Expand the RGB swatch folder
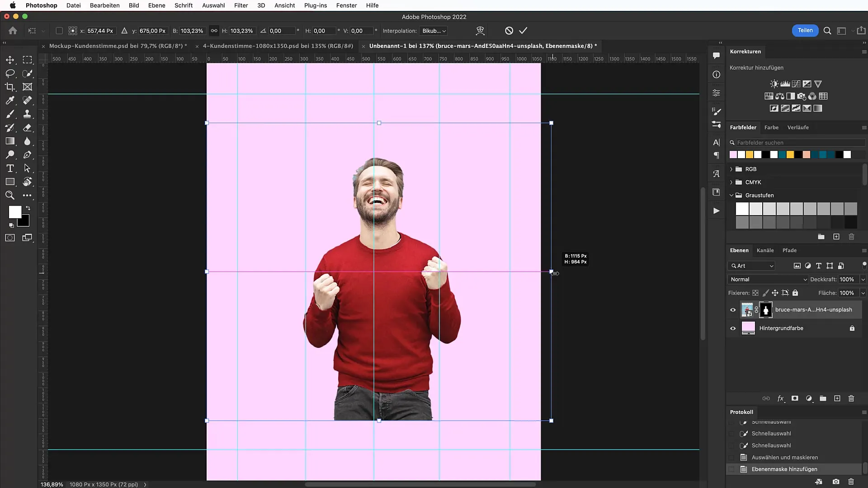Image resolution: width=868 pixels, height=488 pixels. [731, 169]
